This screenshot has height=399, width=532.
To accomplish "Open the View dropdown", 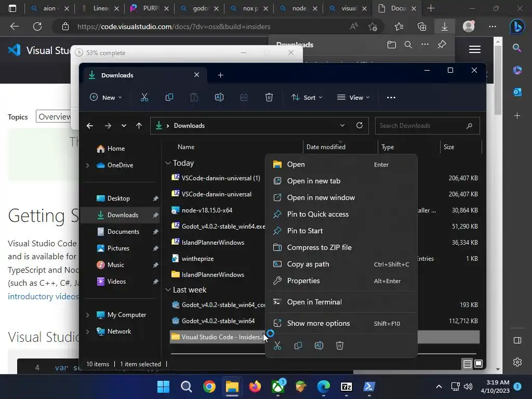I will tap(353, 97).
